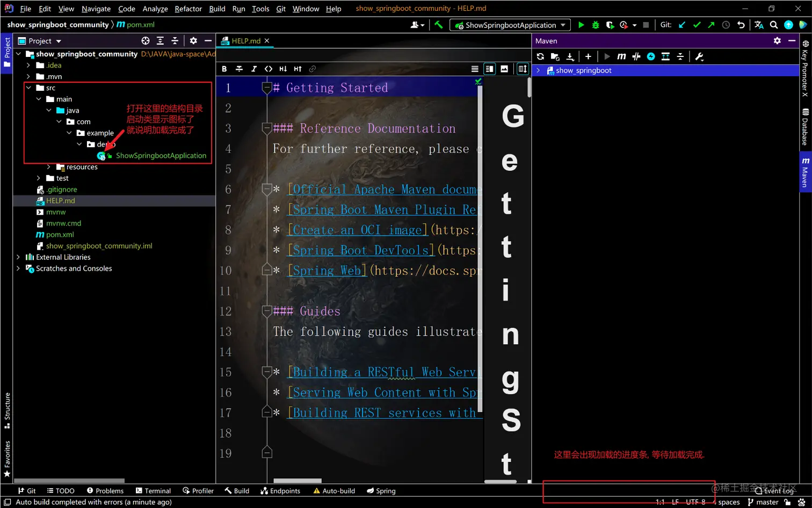Follow the Spring Web link
Screen dimensions: 812x508
[327, 271]
